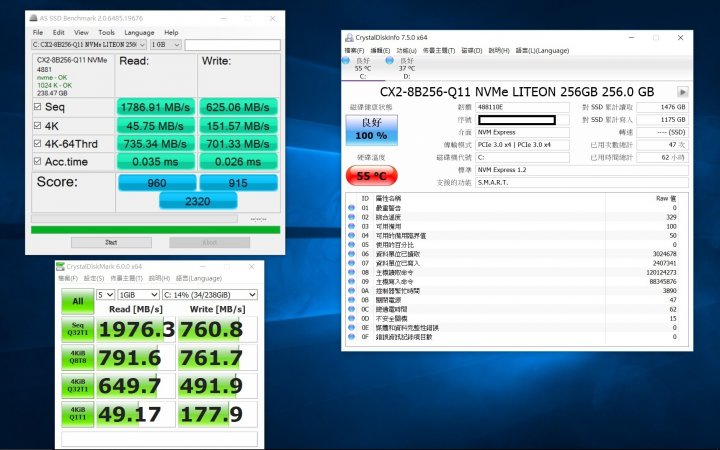Go to next disk with the arrow icon
Viewport: 720px width, 450px height.
click(682, 92)
